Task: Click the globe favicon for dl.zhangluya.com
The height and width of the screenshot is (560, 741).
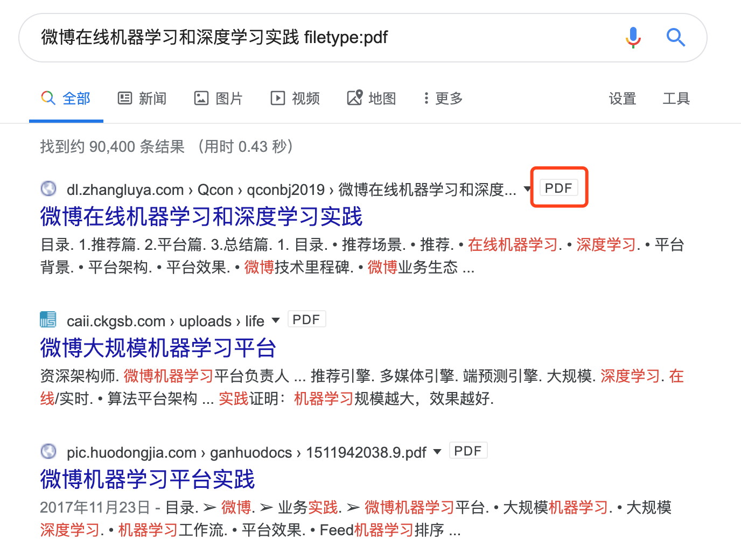Action: click(x=48, y=188)
